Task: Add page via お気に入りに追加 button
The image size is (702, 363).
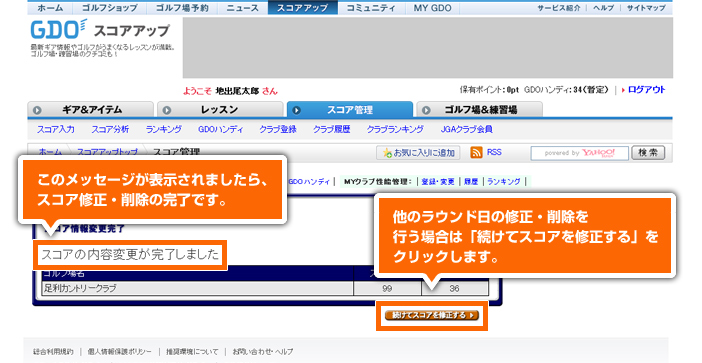Action: (x=418, y=153)
